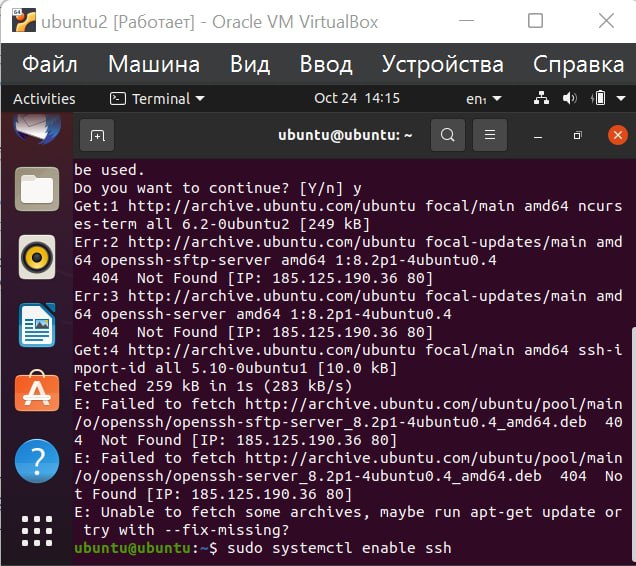Open the Машина menu
This screenshot has height=566, width=636.
click(x=154, y=64)
